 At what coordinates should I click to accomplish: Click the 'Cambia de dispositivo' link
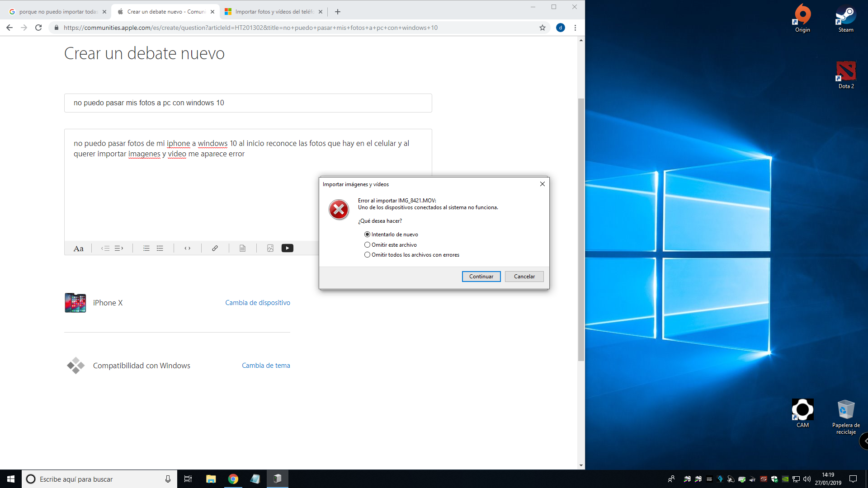258,303
